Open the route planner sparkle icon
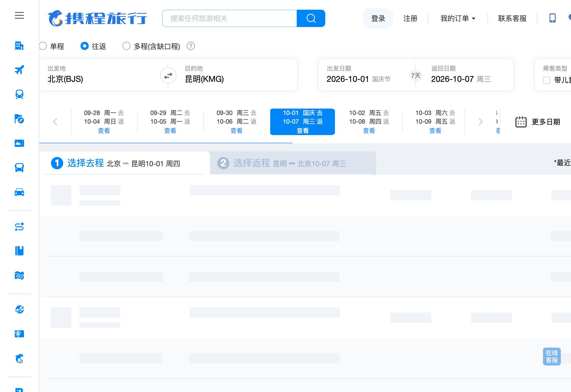The width and height of the screenshot is (571, 392). [19, 227]
